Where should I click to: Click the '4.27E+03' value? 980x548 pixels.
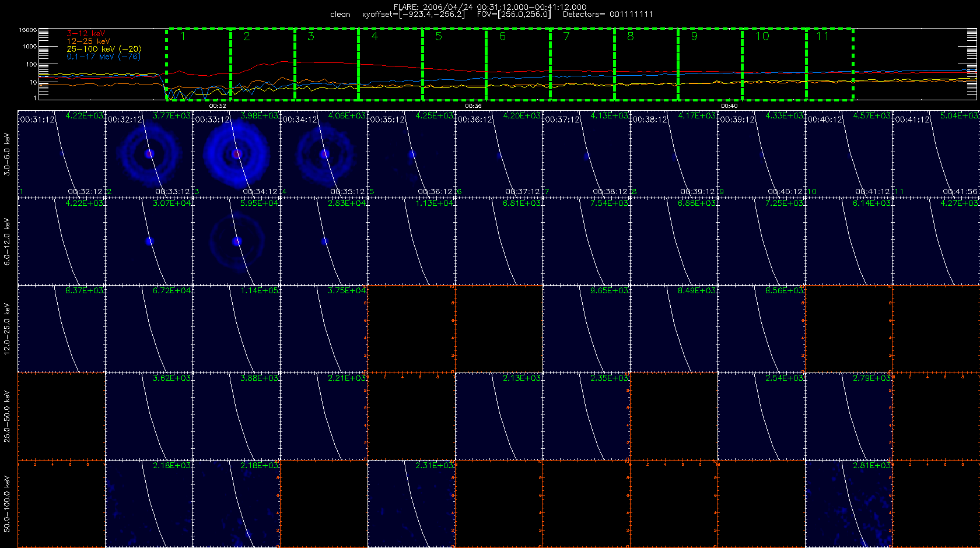point(960,203)
